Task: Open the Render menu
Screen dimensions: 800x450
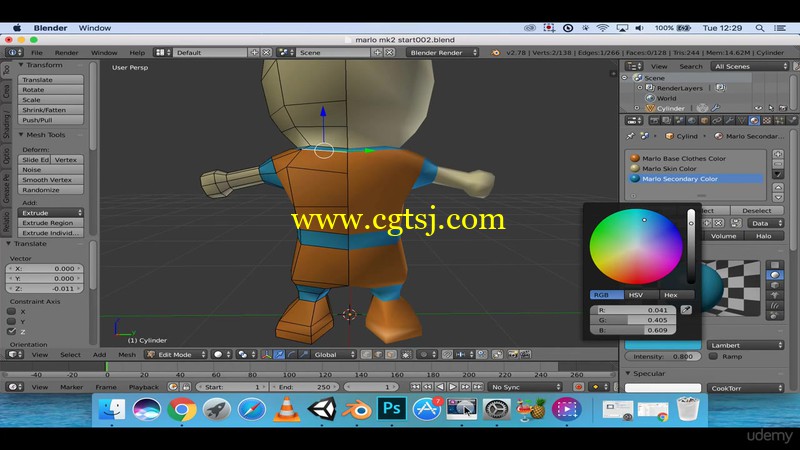Action: [66, 53]
